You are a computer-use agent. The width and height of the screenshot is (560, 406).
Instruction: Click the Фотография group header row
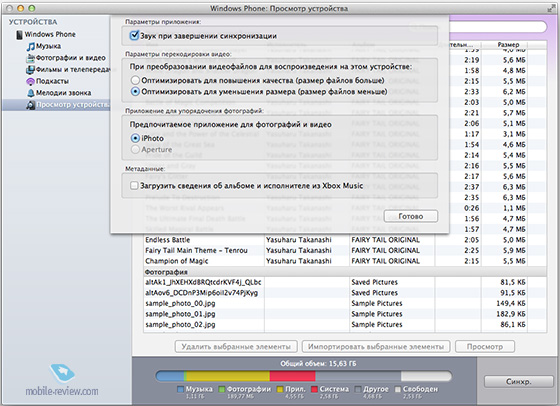(345, 272)
